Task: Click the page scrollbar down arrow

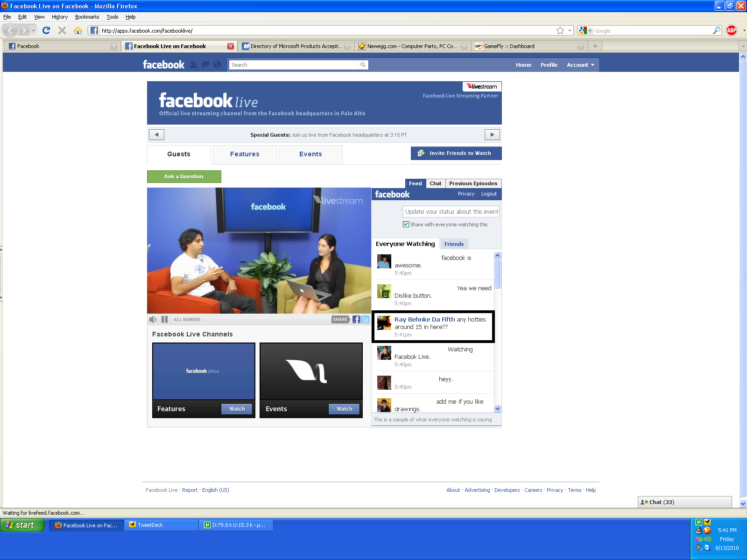Action: tap(743, 504)
